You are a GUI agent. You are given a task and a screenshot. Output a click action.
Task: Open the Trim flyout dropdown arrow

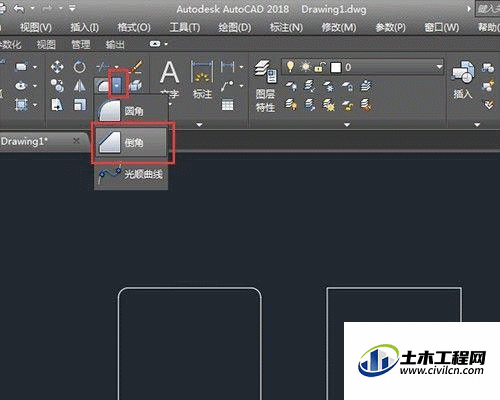coord(117,67)
